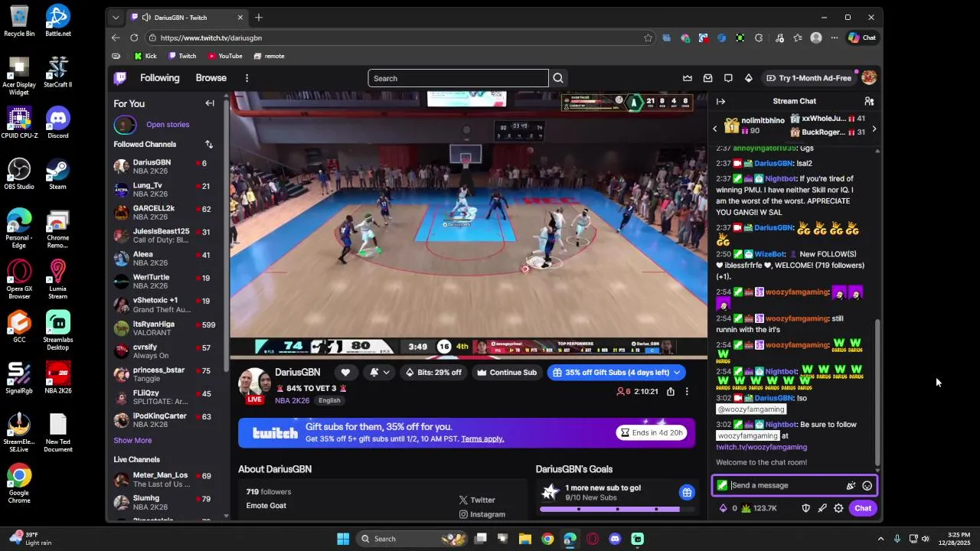The height and width of the screenshot is (551, 980).
Task: Open the Twitch bookmark in the favorites bar
Action: (x=182, y=56)
